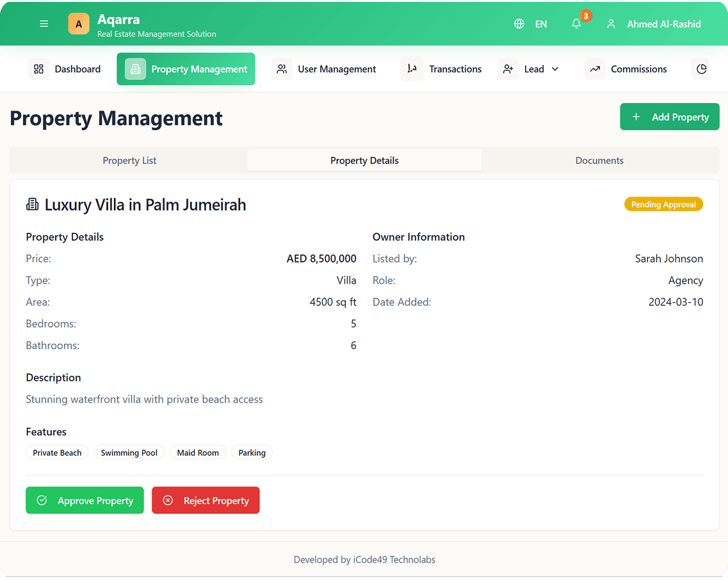Click the Property Management building icon

[x=135, y=68]
